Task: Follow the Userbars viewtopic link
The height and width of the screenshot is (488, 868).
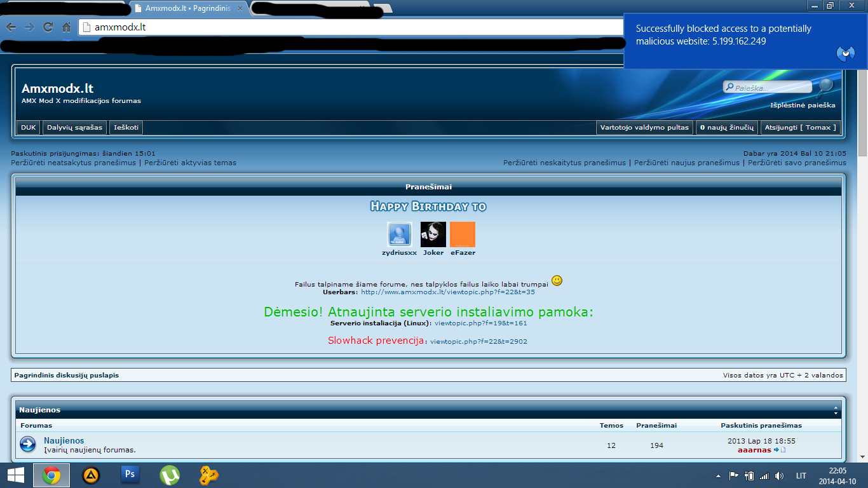Action: pyautogui.click(x=448, y=292)
